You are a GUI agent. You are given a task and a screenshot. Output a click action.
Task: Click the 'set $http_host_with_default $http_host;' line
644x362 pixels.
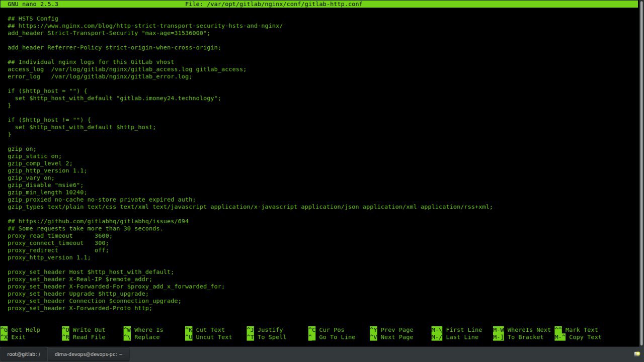click(x=85, y=127)
